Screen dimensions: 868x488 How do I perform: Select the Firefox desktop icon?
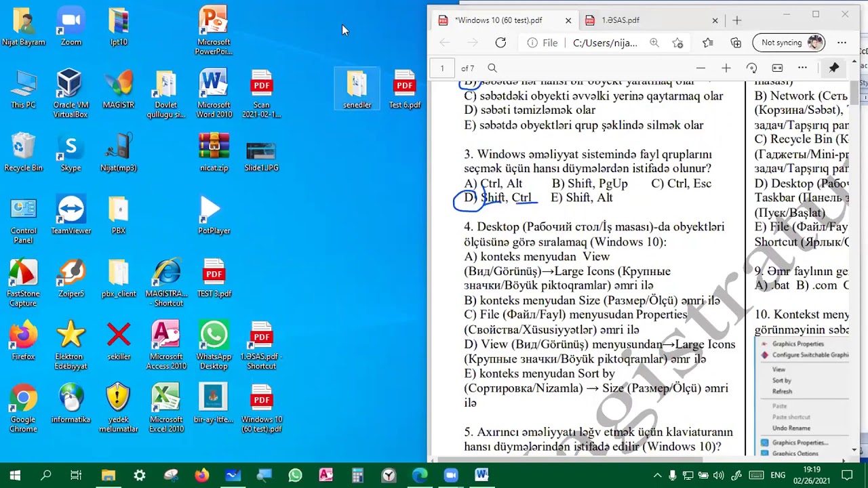coord(23,341)
